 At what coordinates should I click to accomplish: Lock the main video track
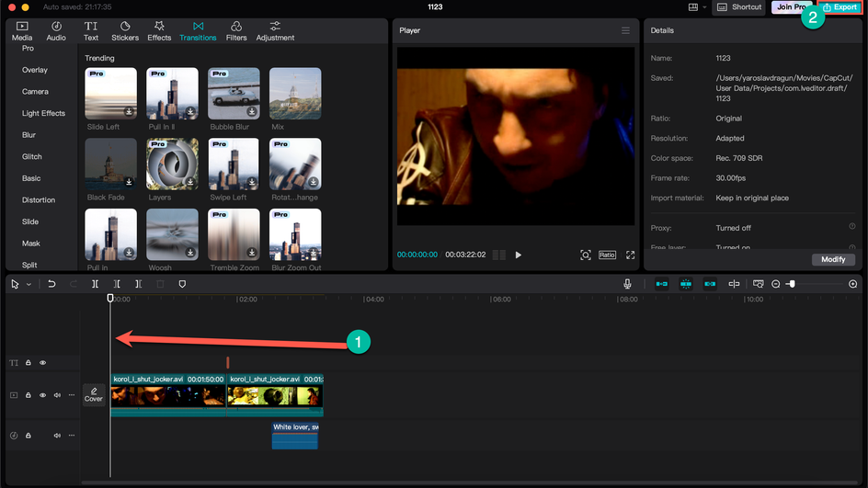click(x=29, y=395)
